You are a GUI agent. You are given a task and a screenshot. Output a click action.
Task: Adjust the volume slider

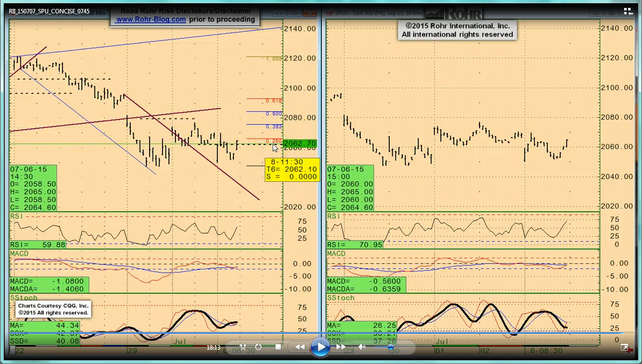[390, 348]
